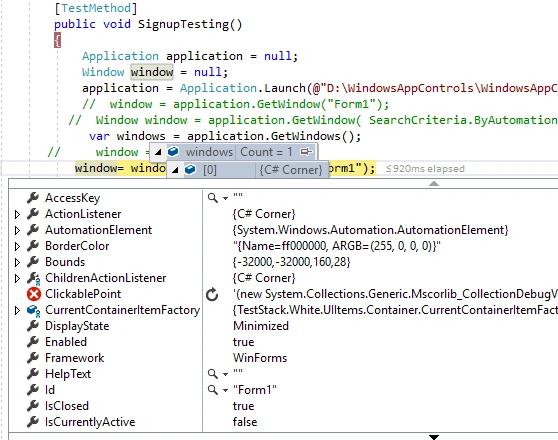Open visualizer dropdown arrow for AccessKey
Image resolution: width=558 pixels, height=440 pixels.
point(225,198)
